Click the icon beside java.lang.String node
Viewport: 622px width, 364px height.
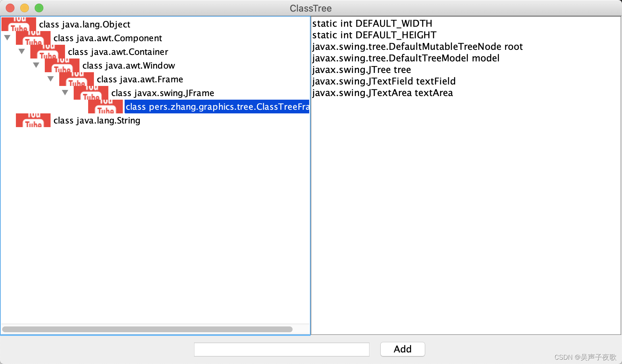[x=33, y=120]
